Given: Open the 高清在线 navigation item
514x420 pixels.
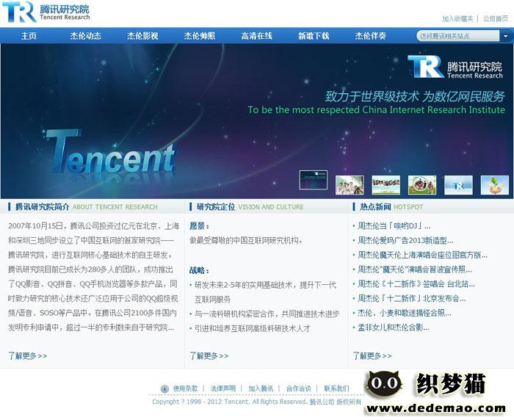Looking at the screenshot, I should point(257,36).
